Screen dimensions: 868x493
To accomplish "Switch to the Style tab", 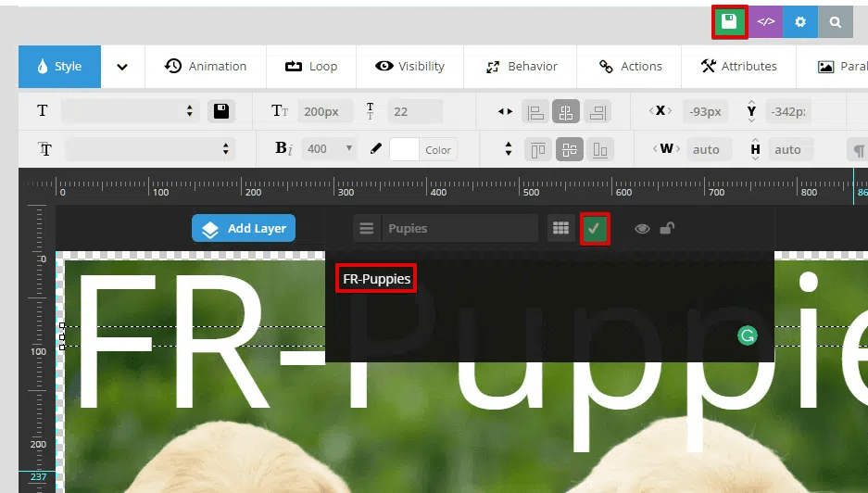I will pos(60,67).
